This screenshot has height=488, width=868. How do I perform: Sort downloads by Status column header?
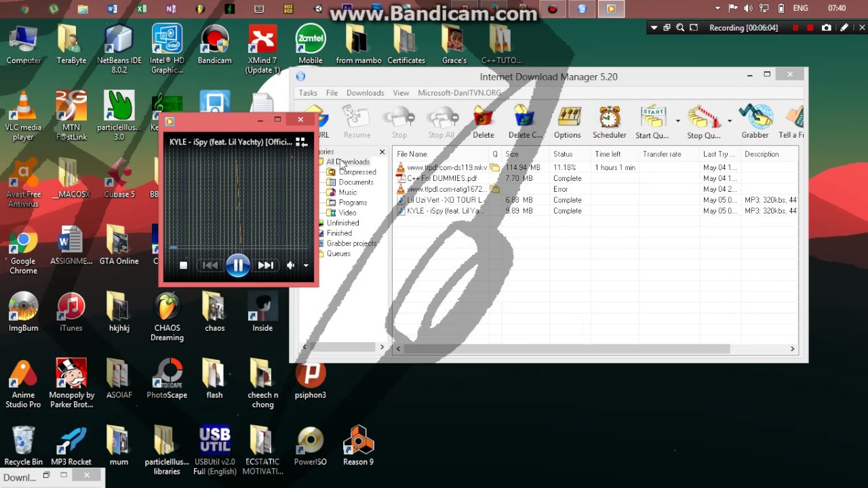coord(570,155)
